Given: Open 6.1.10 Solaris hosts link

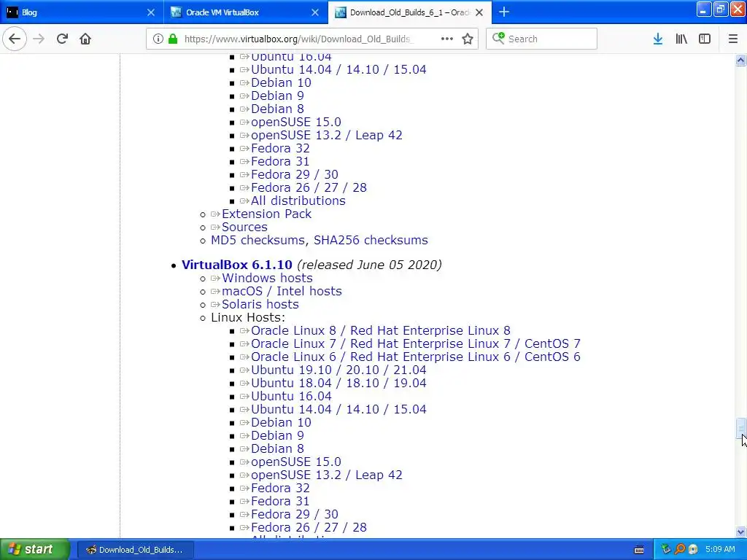Looking at the screenshot, I should [x=260, y=304].
